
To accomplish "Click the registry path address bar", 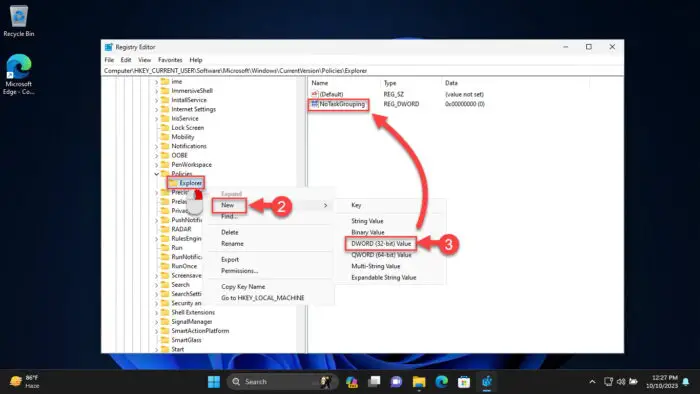I will click(362, 71).
